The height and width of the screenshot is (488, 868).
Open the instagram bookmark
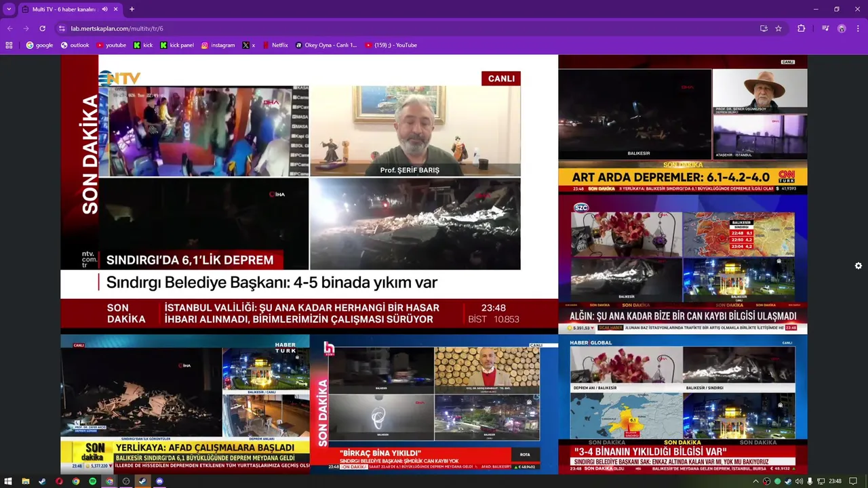tap(218, 45)
